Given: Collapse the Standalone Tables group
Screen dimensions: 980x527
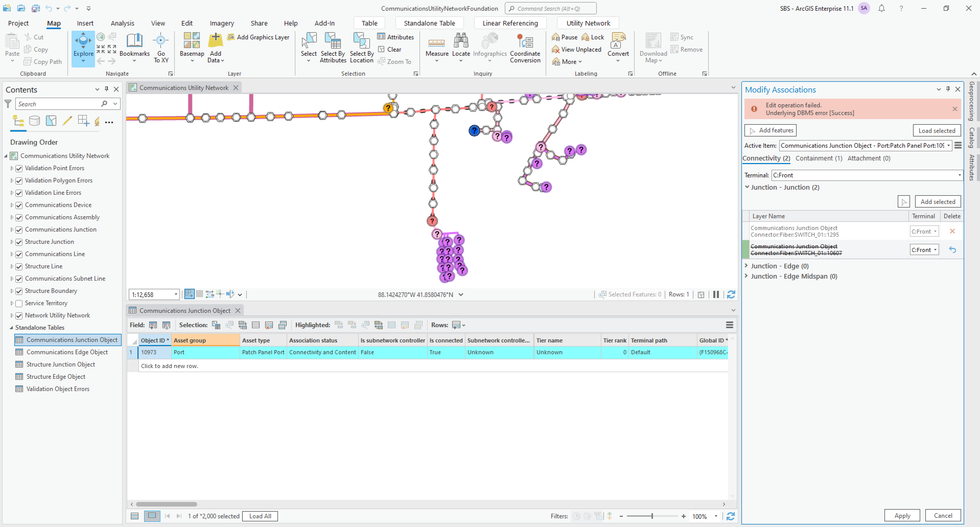Looking at the screenshot, I should click(x=11, y=327).
